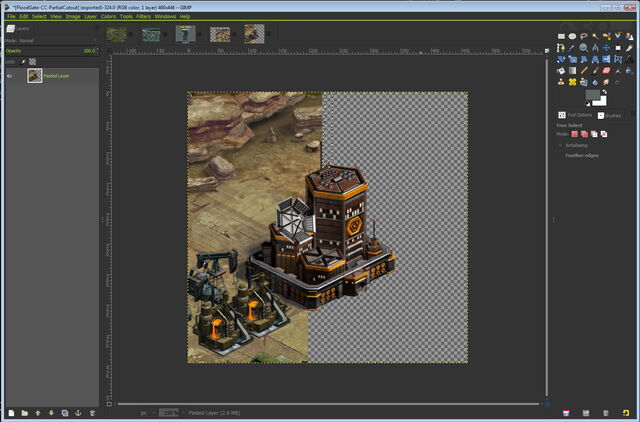Duplicate the current layer
640x422 pixels.
point(64,413)
